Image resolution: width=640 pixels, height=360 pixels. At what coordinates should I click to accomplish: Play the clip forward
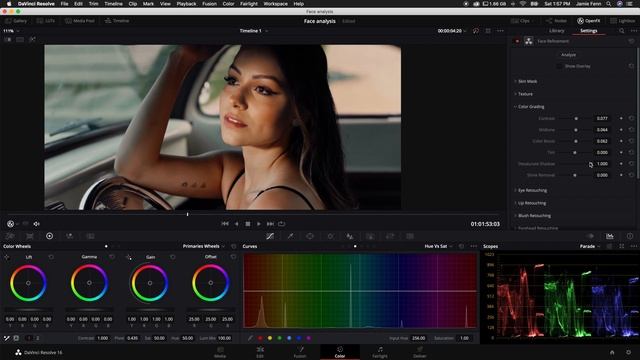(x=259, y=224)
